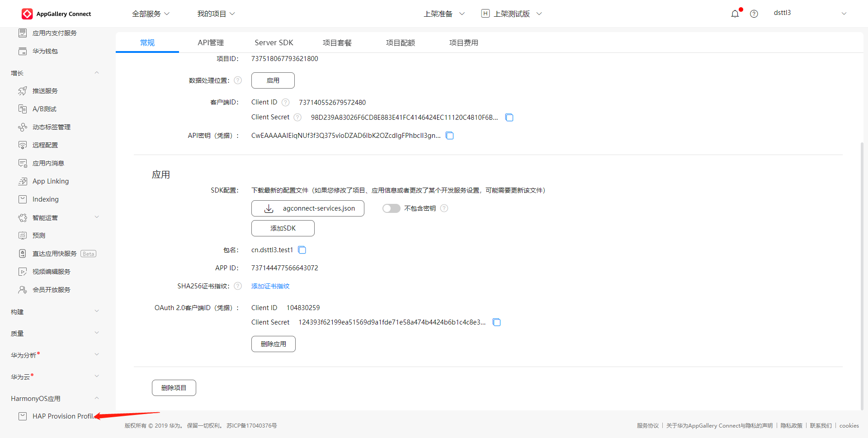Show help next to project Client Secret
Screen dimensions: 868x438
click(297, 118)
